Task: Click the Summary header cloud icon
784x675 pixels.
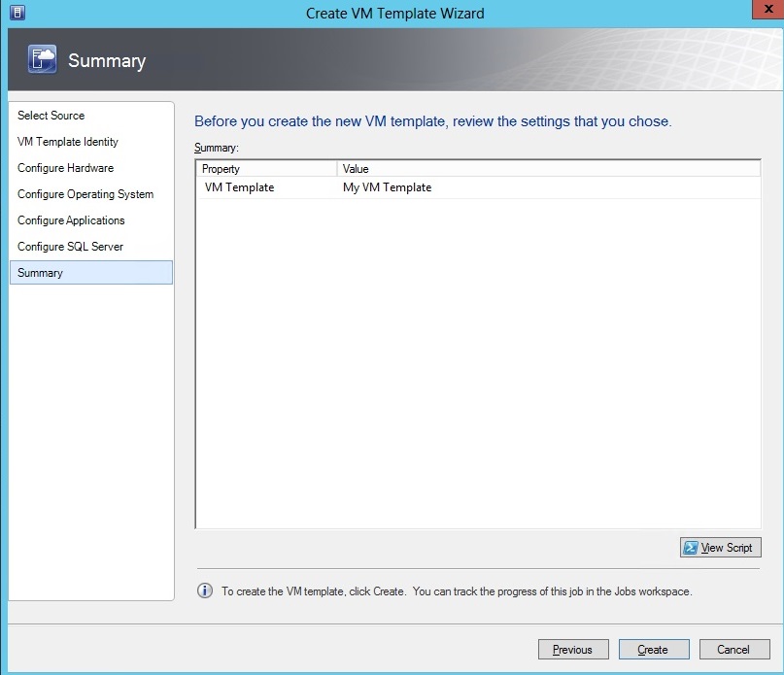Action: [42, 60]
